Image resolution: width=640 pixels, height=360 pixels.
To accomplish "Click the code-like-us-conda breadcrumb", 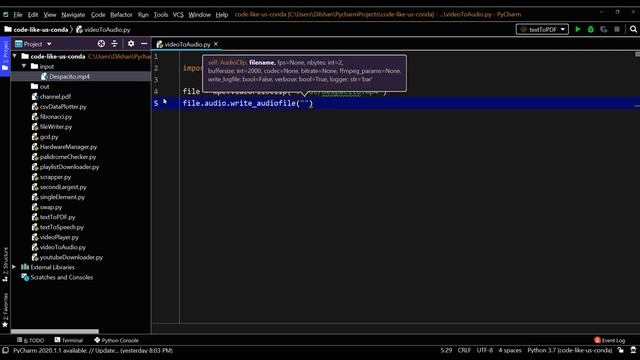I will pyautogui.click(x=40, y=29).
